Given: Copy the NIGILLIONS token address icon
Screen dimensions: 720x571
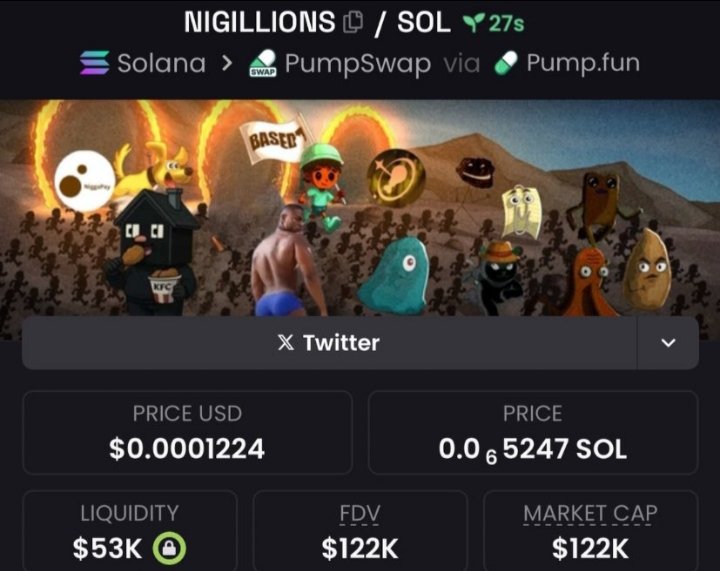Looking at the screenshot, I should pyautogui.click(x=353, y=22).
